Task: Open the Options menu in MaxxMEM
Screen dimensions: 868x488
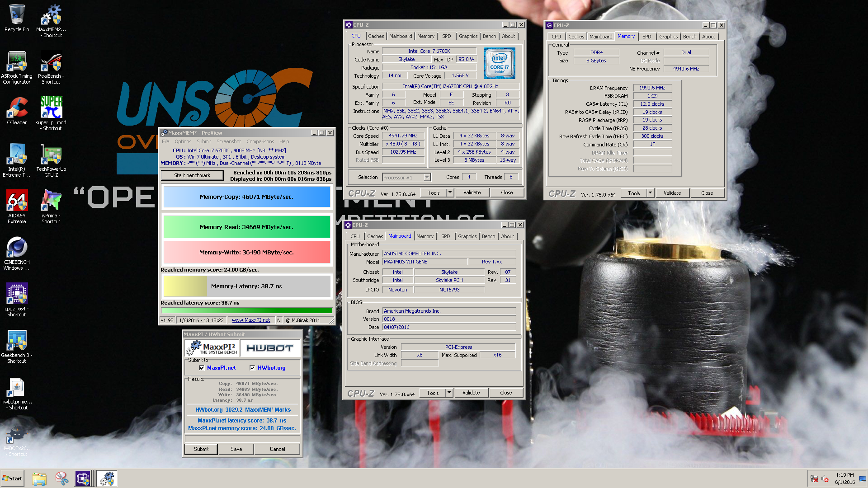Action: click(x=183, y=141)
